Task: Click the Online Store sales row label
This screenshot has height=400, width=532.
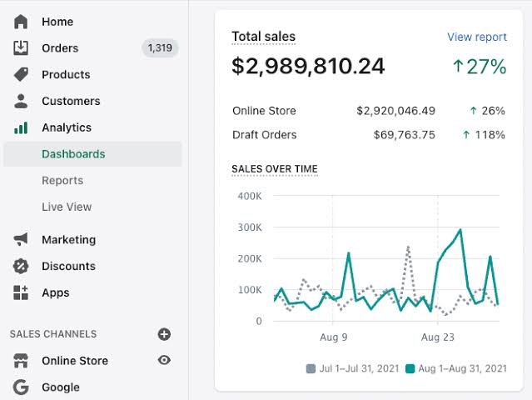Action: [x=264, y=111]
